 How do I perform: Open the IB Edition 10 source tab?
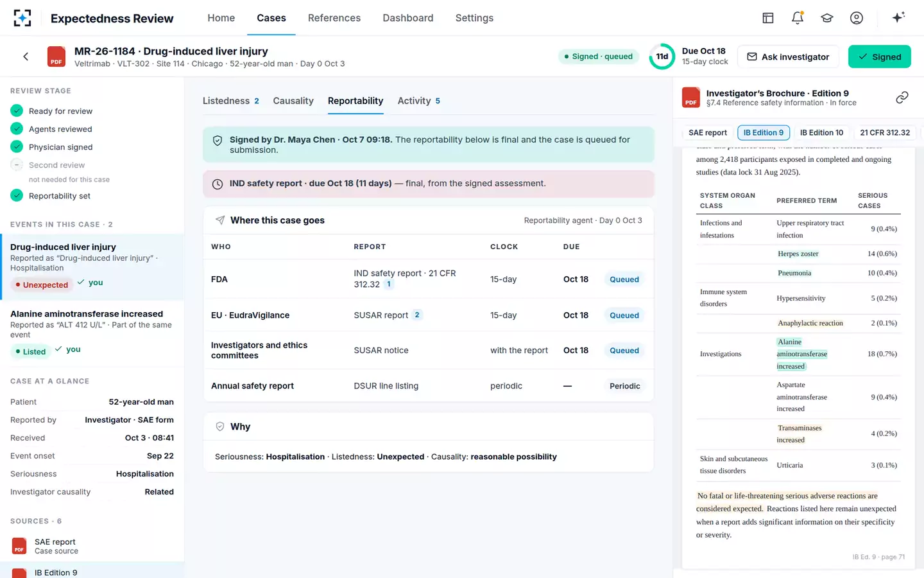821,132
